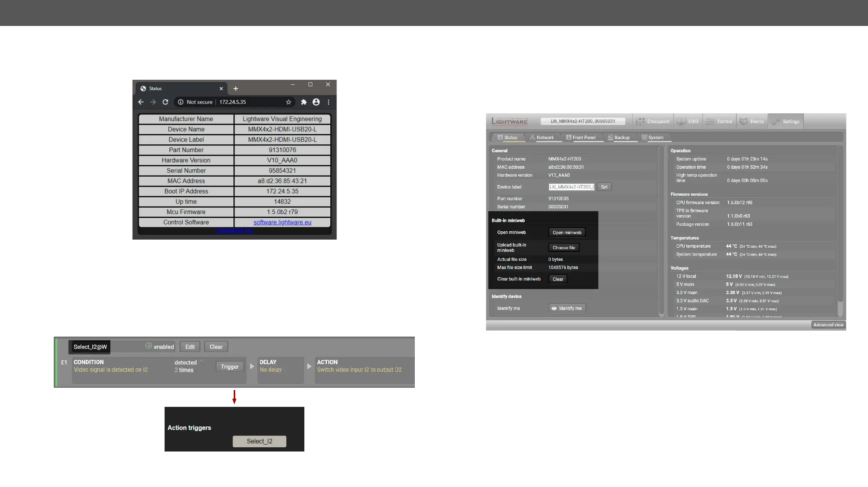Click the Device label input field
Viewport: 868px width, 487px height.
point(571,187)
